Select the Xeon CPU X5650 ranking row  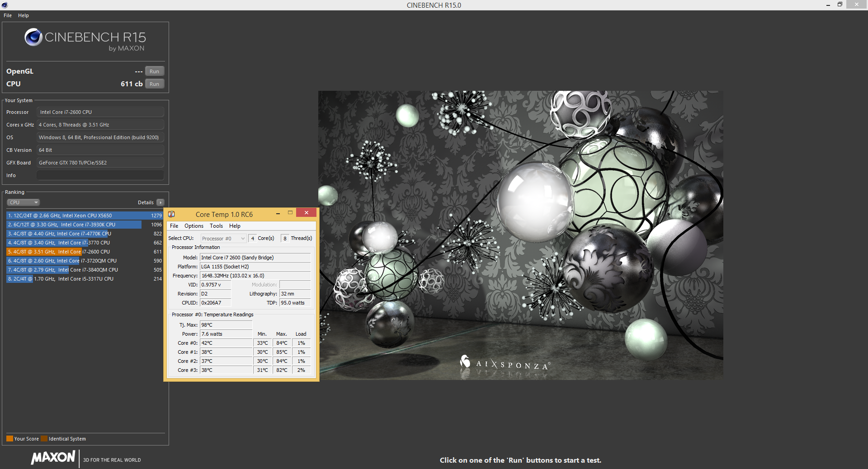(x=84, y=216)
